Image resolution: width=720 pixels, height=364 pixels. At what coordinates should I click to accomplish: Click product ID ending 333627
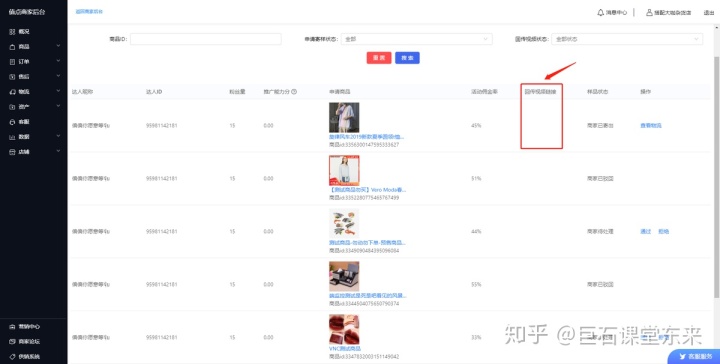coord(364,145)
